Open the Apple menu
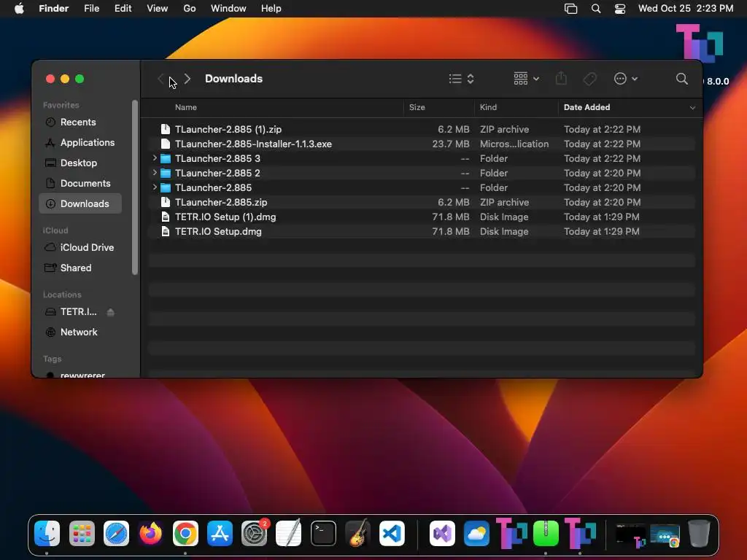The height and width of the screenshot is (560, 747). 19,9
